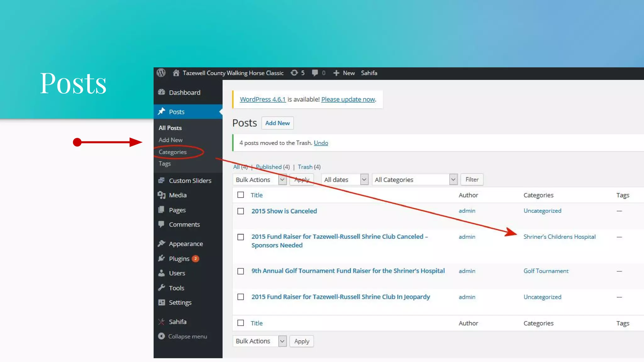Check the '2015 Show is Canceled' post checkbox
This screenshot has width=644, height=362.
[241, 211]
